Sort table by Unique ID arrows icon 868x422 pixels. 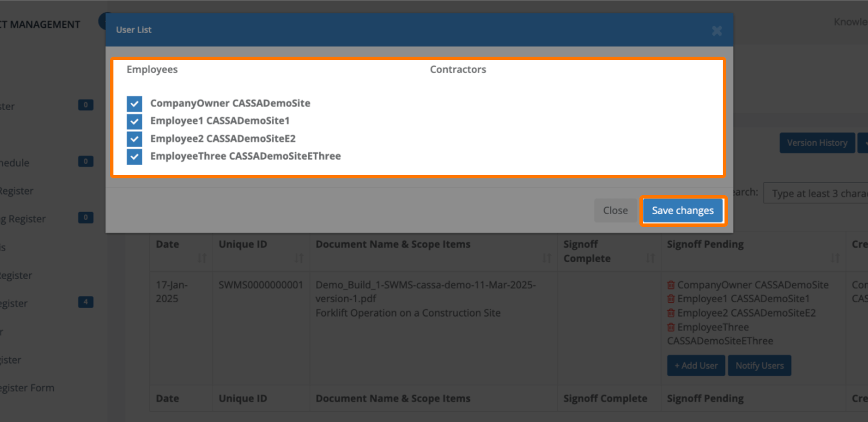tap(299, 258)
